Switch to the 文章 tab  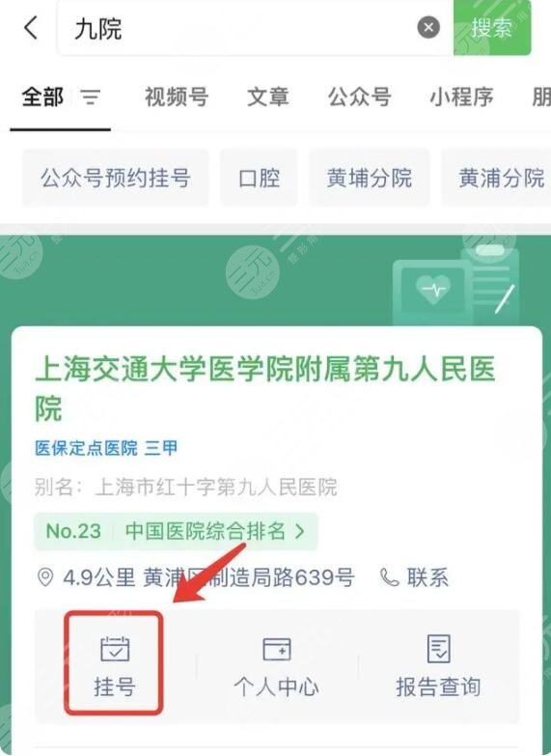click(268, 97)
